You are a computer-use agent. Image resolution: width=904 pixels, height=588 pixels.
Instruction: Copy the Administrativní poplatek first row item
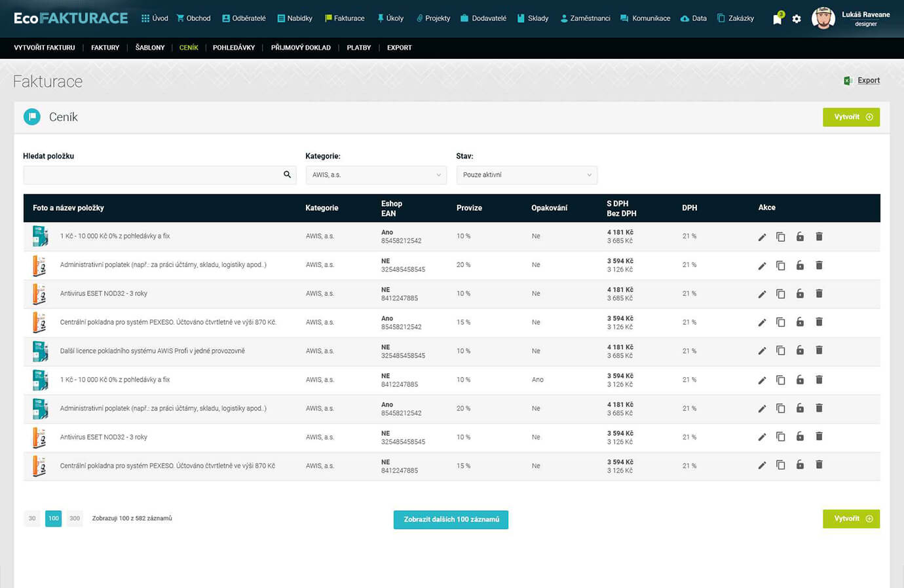click(x=780, y=265)
